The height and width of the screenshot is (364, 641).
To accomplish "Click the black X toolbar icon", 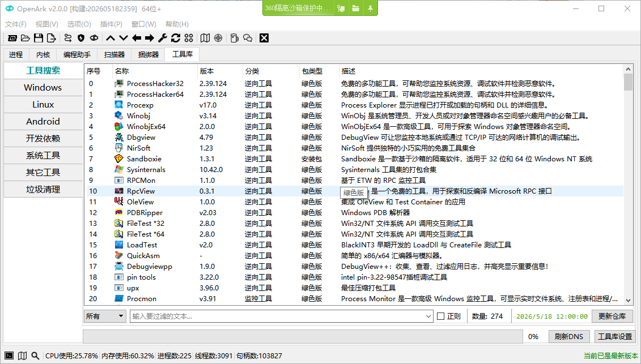I will (264, 38).
